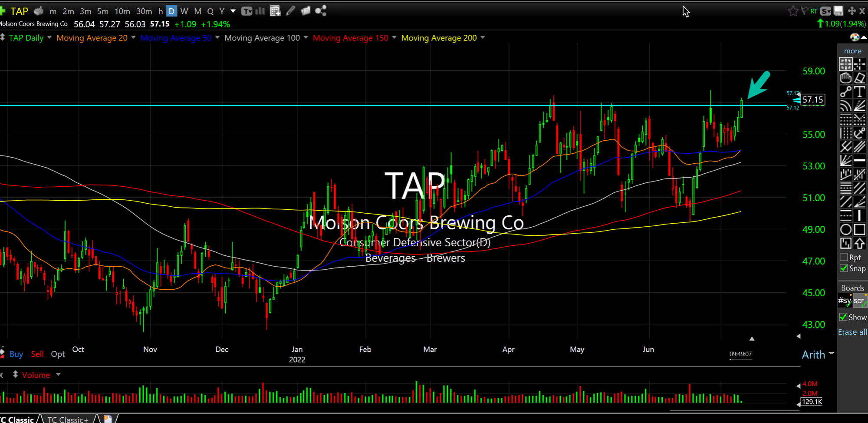Click the more tools link
The image size is (868, 423).
852,51
